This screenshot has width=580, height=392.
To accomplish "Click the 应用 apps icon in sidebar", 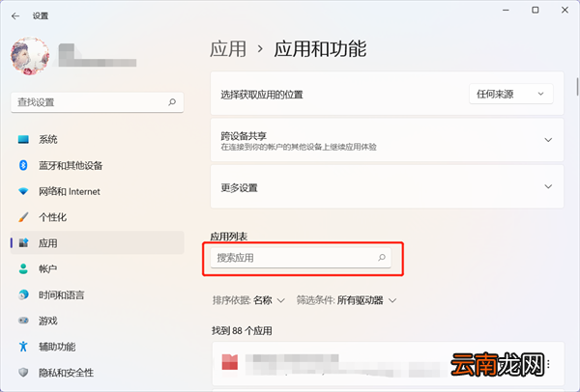I will point(23,242).
